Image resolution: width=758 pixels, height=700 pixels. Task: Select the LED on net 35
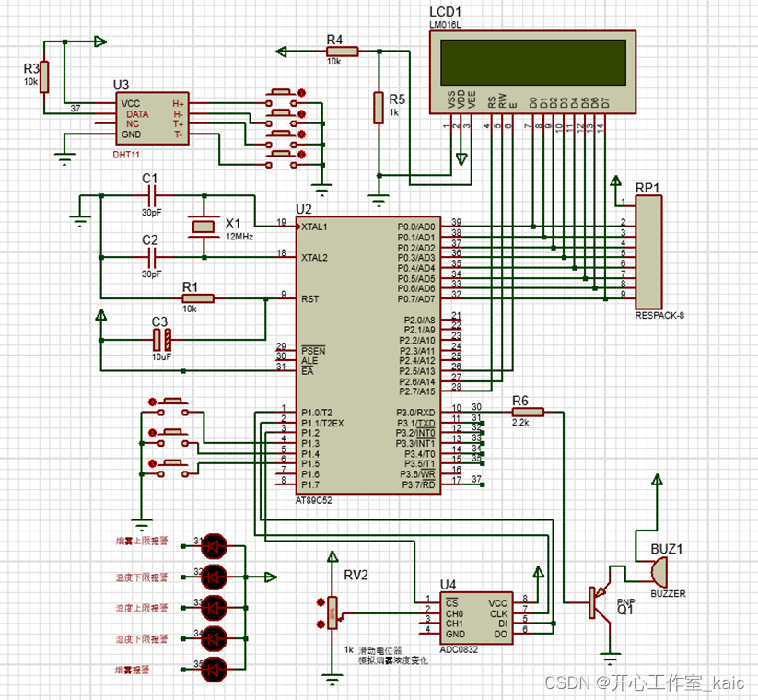[x=214, y=670]
